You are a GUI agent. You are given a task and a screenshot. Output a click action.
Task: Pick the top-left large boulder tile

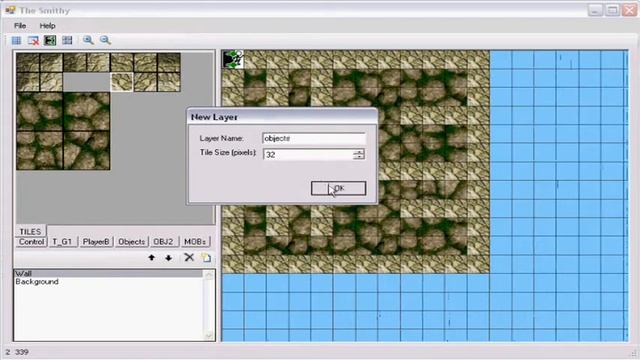pyautogui.click(x=40, y=112)
